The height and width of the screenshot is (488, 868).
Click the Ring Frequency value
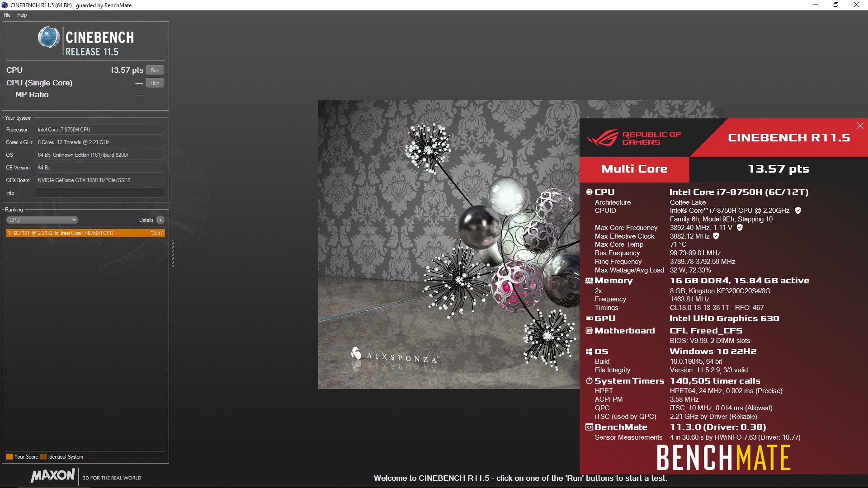703,262
